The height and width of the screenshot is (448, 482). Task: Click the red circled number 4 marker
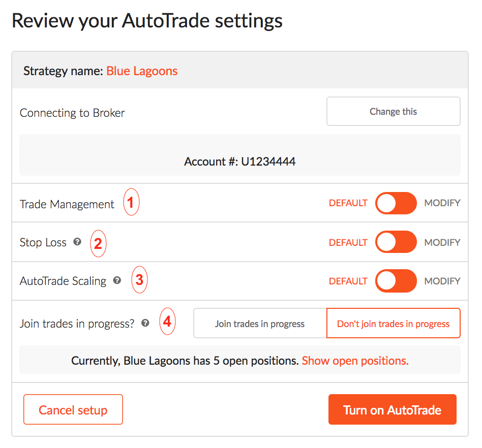point(167,322)
